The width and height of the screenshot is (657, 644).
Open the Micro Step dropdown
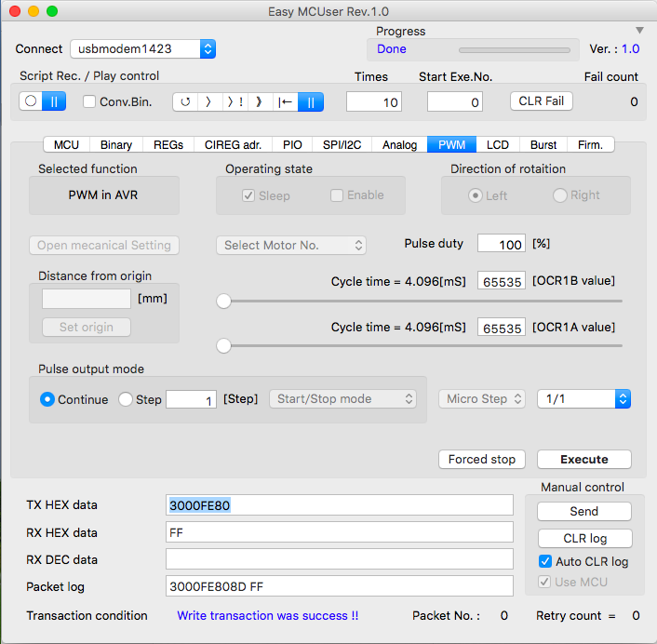pos(482,399)
